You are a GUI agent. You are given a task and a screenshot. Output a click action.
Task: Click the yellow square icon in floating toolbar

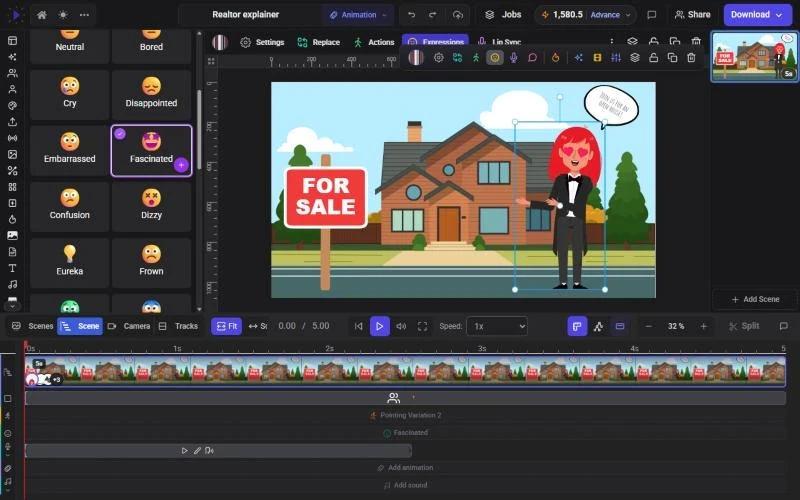(x=597, y=58)
